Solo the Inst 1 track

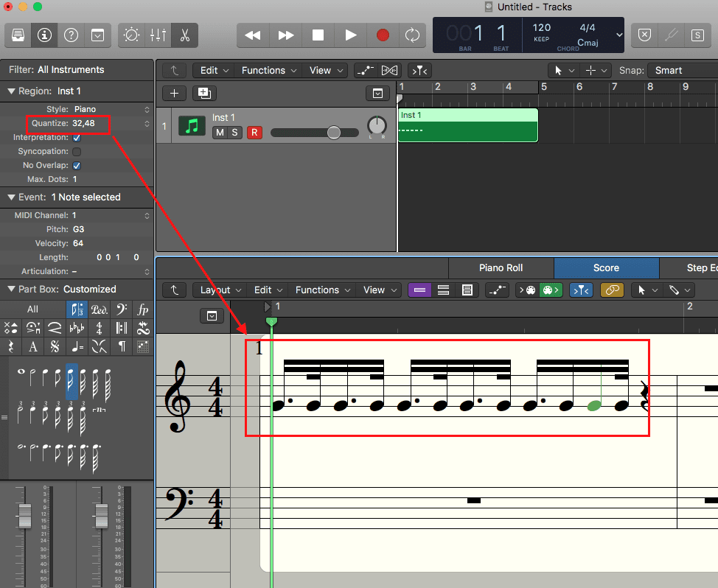(234, 133)
